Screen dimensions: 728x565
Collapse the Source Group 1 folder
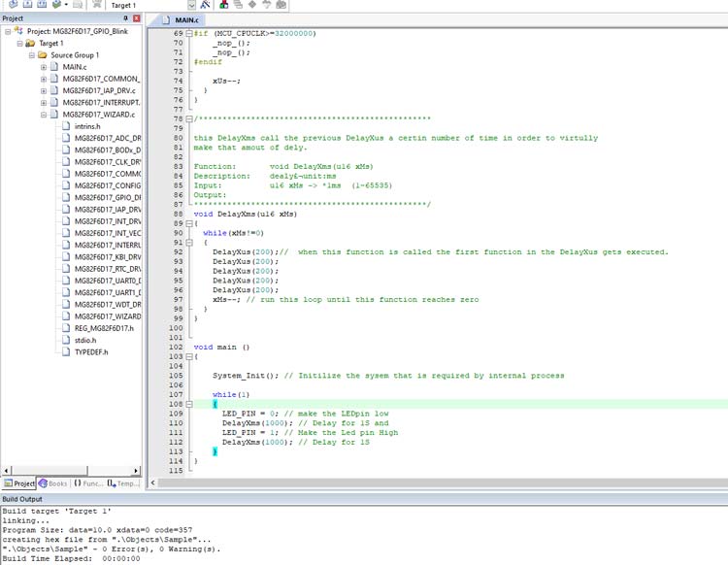32,55
